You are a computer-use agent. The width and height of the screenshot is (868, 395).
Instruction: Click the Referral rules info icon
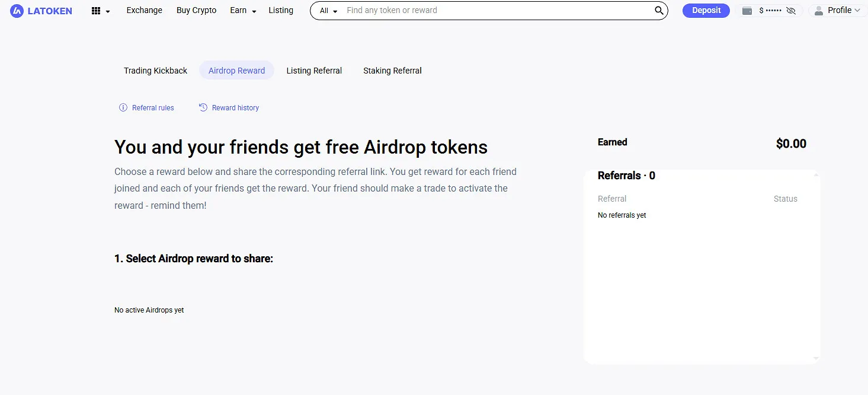click(123, 107)
